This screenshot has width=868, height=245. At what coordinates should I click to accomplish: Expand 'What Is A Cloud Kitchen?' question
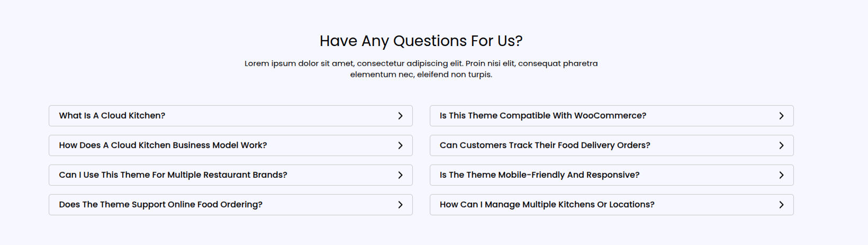112,116
